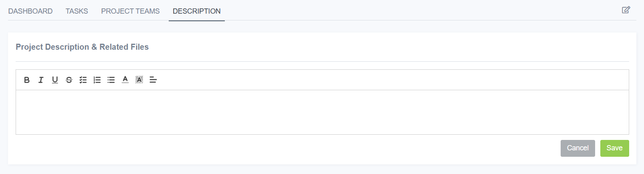This screenshot has width=644, height=174.
Task: Save the project description
Action: click(614, 148)
